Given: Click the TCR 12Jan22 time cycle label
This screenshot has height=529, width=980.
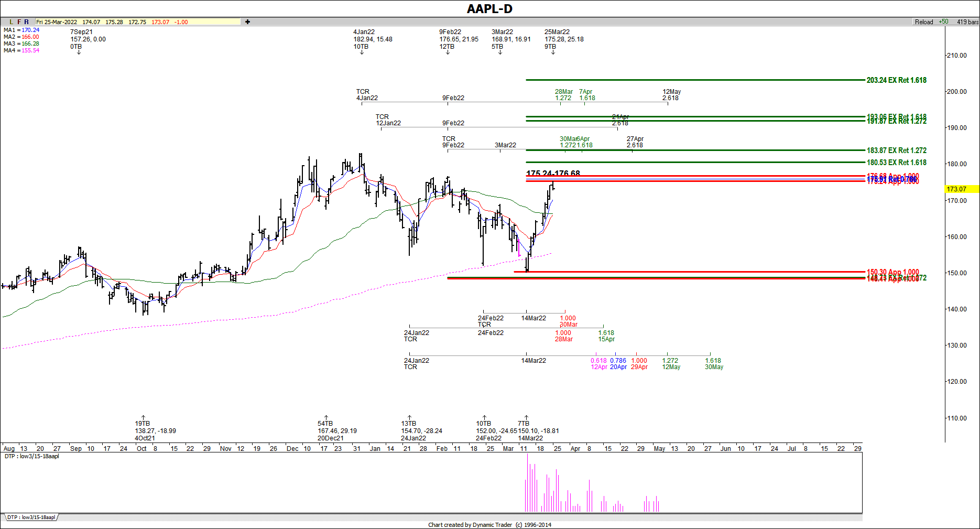Looking at the screenshot, I should click(388, 120).
